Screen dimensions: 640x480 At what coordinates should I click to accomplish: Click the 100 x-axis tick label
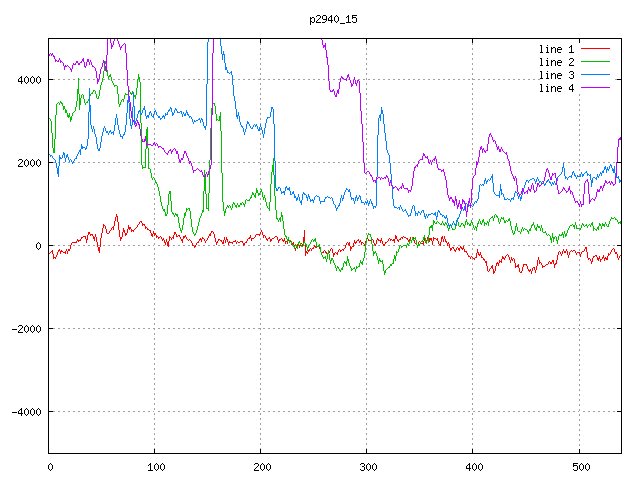point(155,466)
